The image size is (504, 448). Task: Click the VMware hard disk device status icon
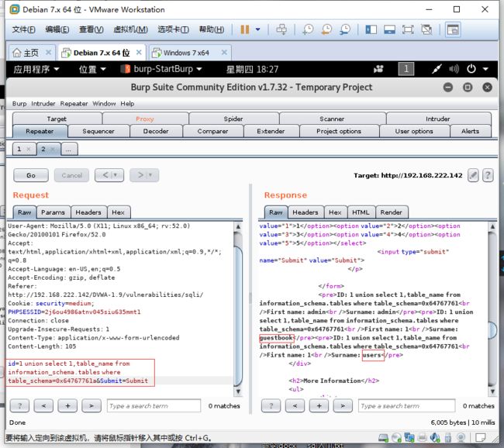click(x=383, y=438)
